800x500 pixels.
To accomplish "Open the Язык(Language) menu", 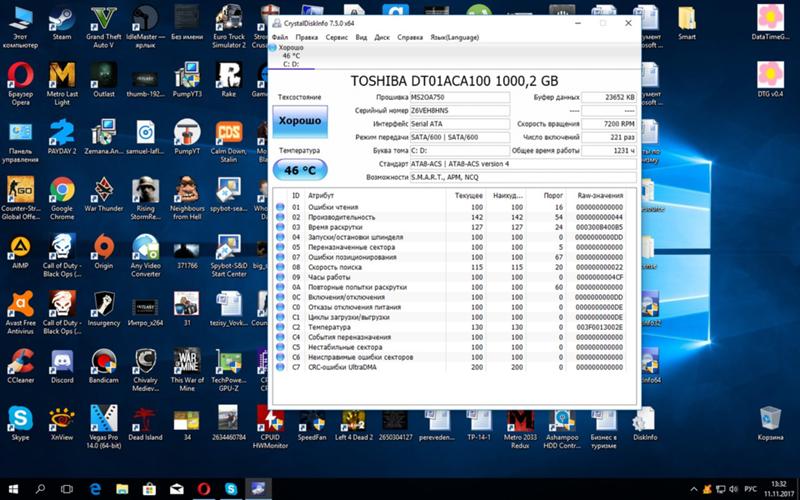I will 455,37.
